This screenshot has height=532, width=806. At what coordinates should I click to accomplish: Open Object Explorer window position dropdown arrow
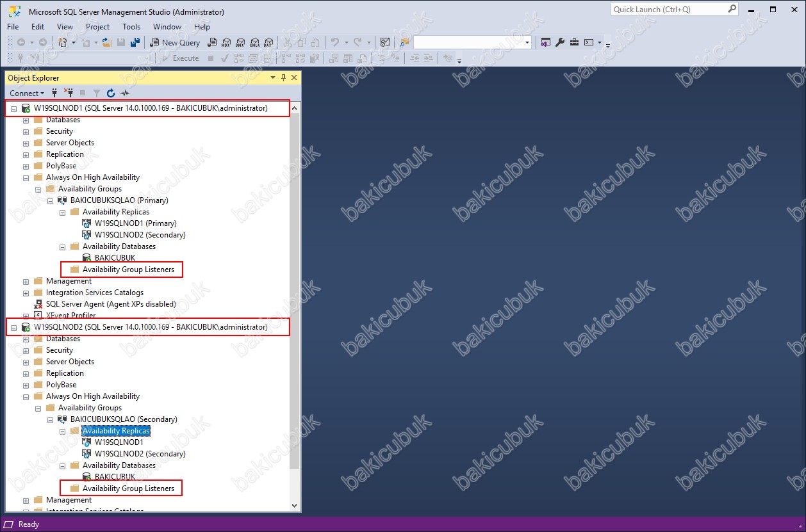click(273, 77)
